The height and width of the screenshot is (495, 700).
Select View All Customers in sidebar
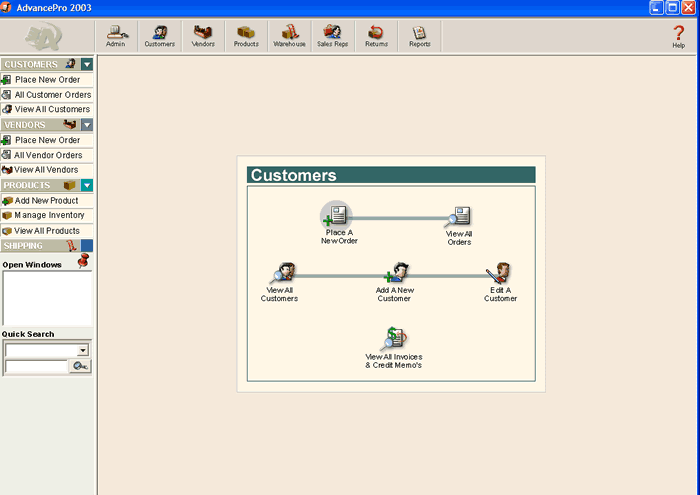[47, 109]
